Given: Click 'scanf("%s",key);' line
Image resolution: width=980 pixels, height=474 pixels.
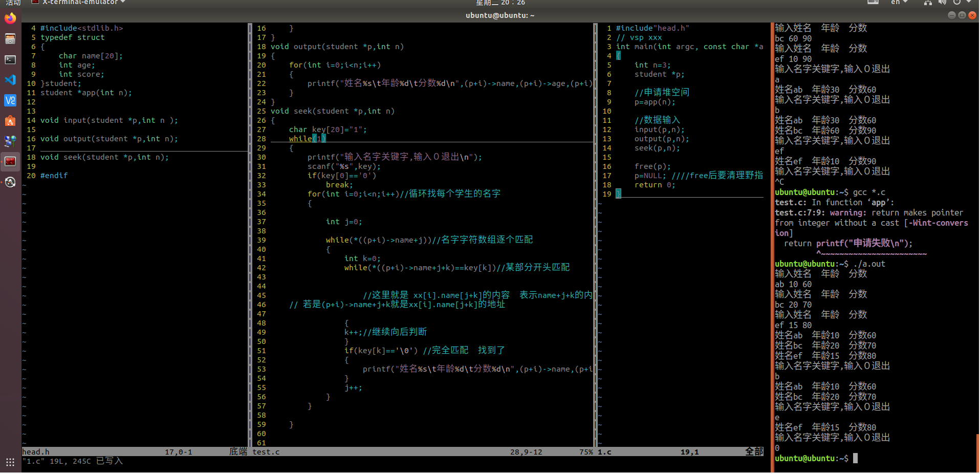Looking at the screenshot, I should [344, 166].
